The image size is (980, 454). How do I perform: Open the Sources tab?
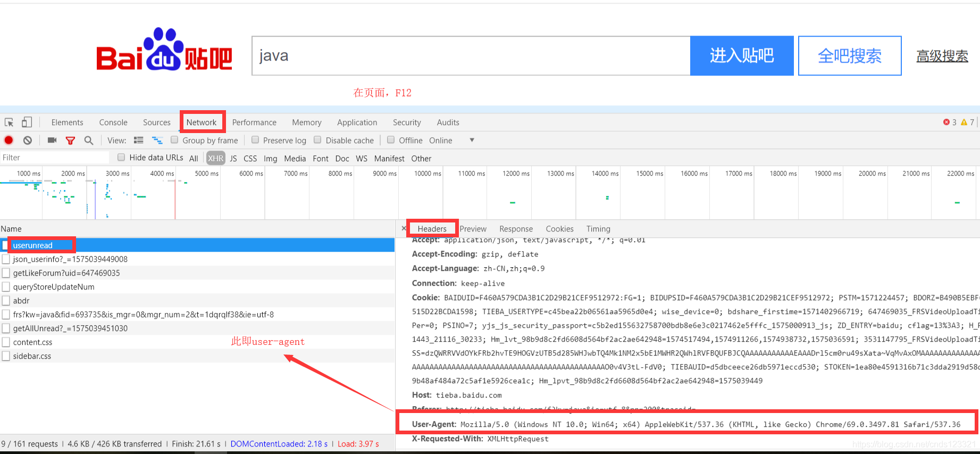click(x=157, y=122)
